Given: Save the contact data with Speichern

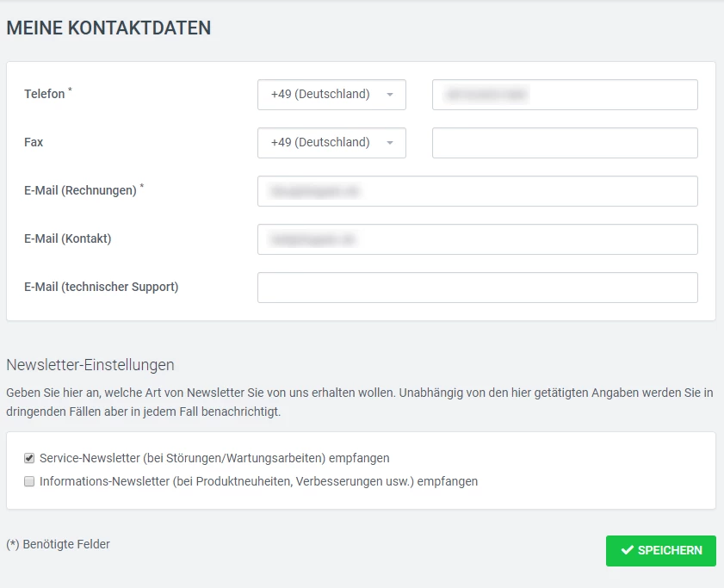Looking at the screenshot, I should click(x=660, y=551).
